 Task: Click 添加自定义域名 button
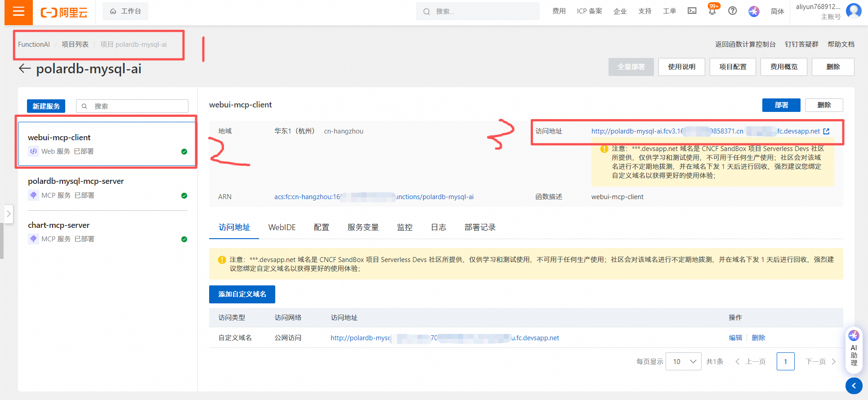pos(242,294)
